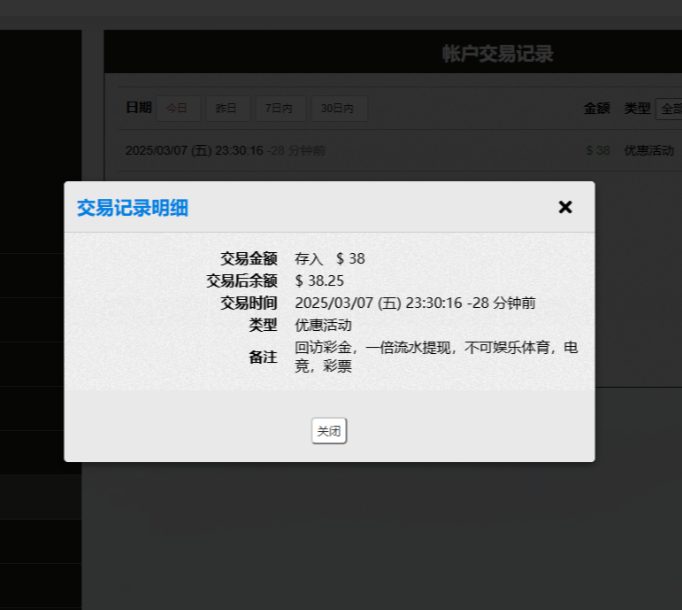682x610 pixels.
Task: Click the 交易金额 label in the dialog
Action: coord(248,259)
